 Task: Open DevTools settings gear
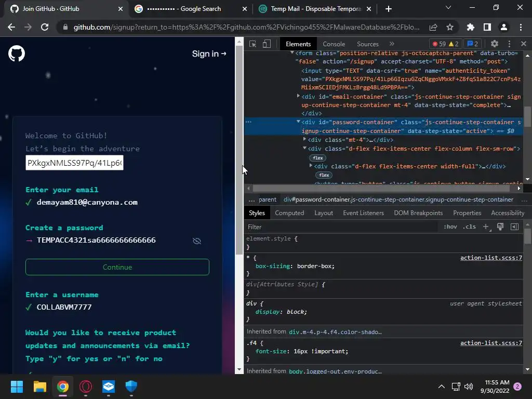pos(495,44)
